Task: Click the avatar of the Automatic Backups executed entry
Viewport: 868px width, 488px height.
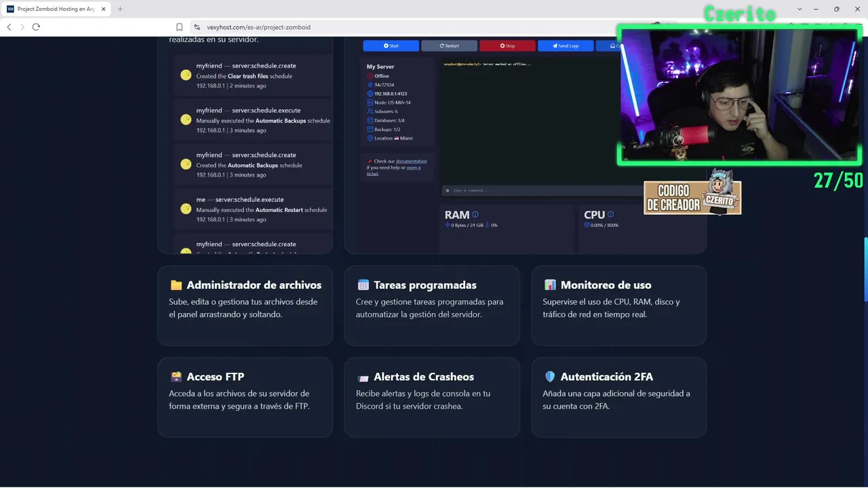Action: pos(186,120)
